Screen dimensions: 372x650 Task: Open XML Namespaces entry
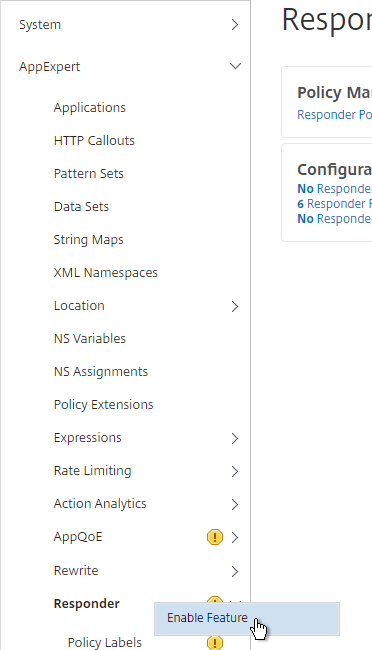(x=106, y=272)
